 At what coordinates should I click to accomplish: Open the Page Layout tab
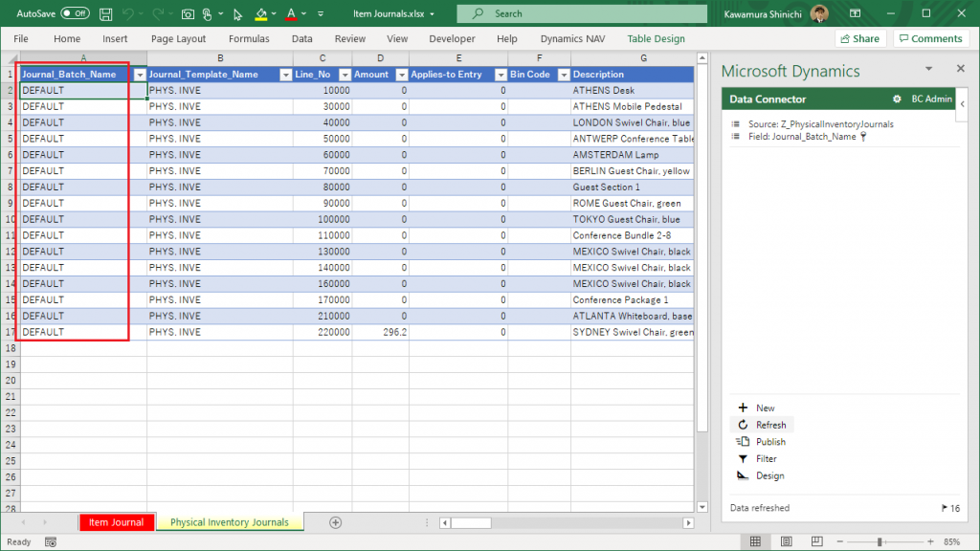[178, 38]
